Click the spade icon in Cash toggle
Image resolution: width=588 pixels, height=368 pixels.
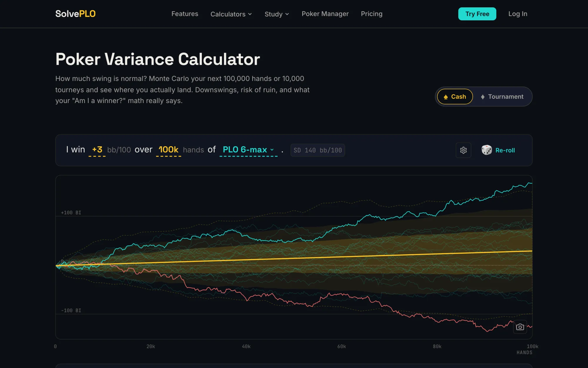pos(446,97)
